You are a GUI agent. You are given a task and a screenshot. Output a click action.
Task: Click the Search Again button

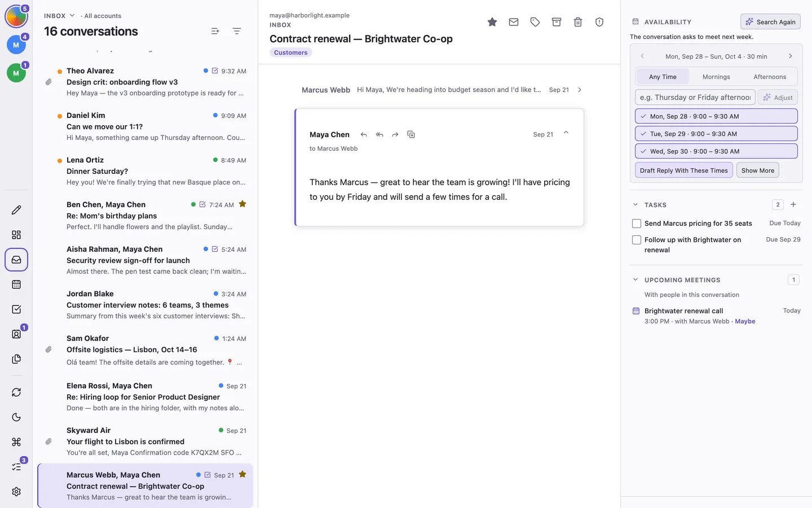point(770,22)
